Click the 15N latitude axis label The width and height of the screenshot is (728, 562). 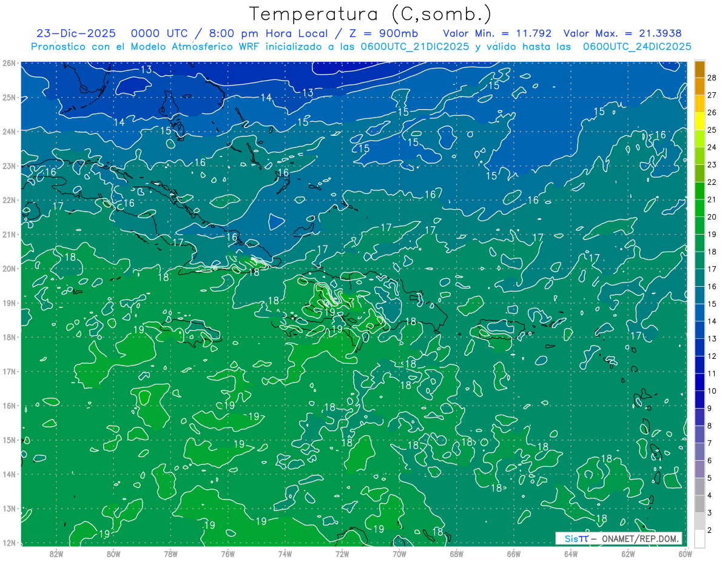click(9, 440)
